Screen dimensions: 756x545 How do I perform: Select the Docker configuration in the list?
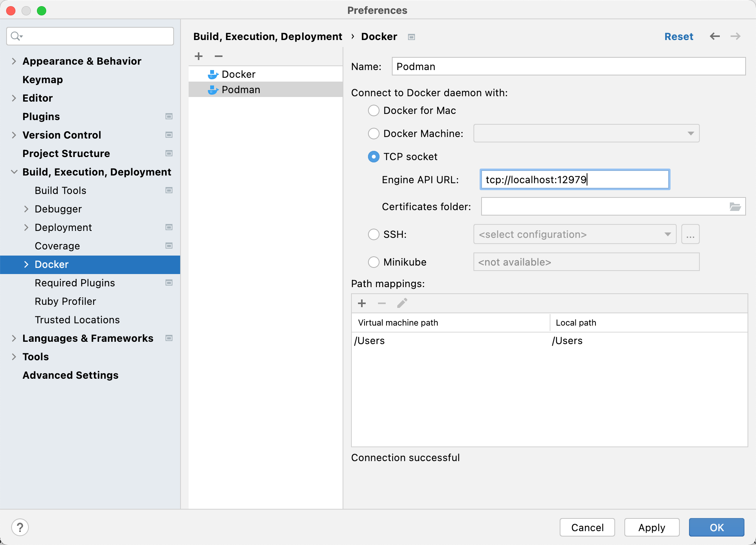238,74
